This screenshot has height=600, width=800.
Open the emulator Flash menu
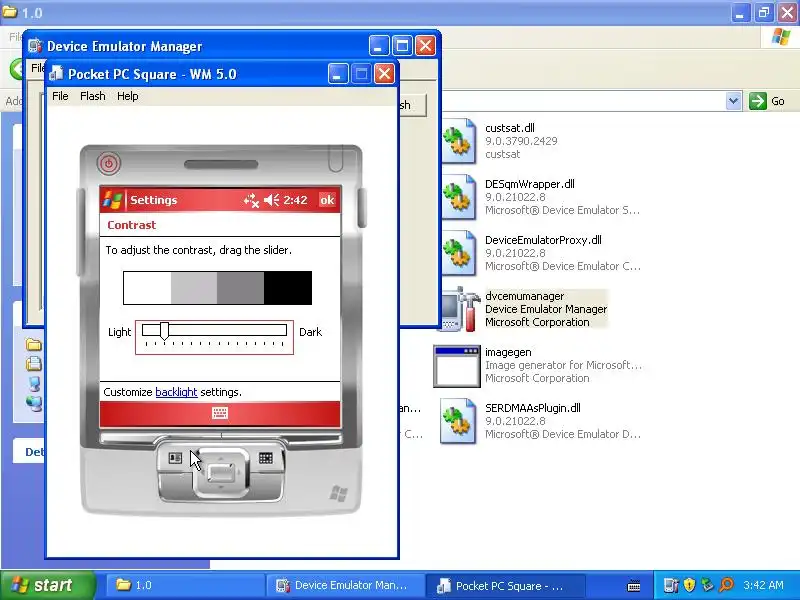93,96
